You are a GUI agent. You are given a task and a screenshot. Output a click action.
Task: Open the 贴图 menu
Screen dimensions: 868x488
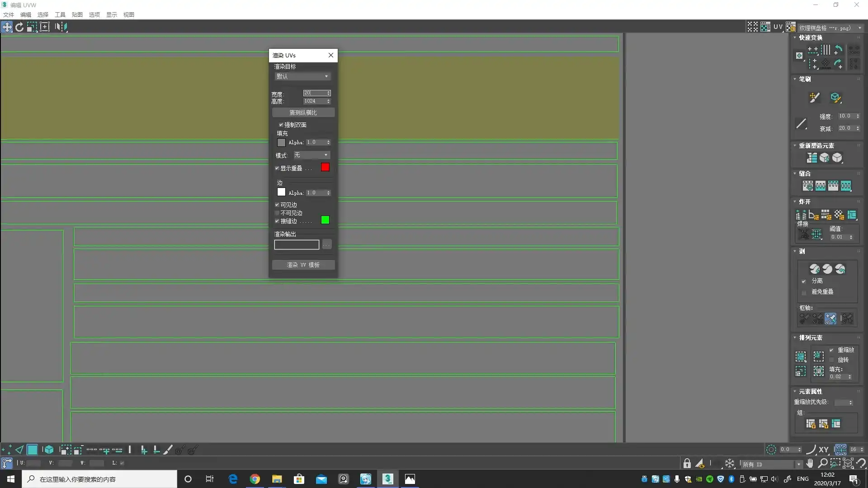pos(77,14)
